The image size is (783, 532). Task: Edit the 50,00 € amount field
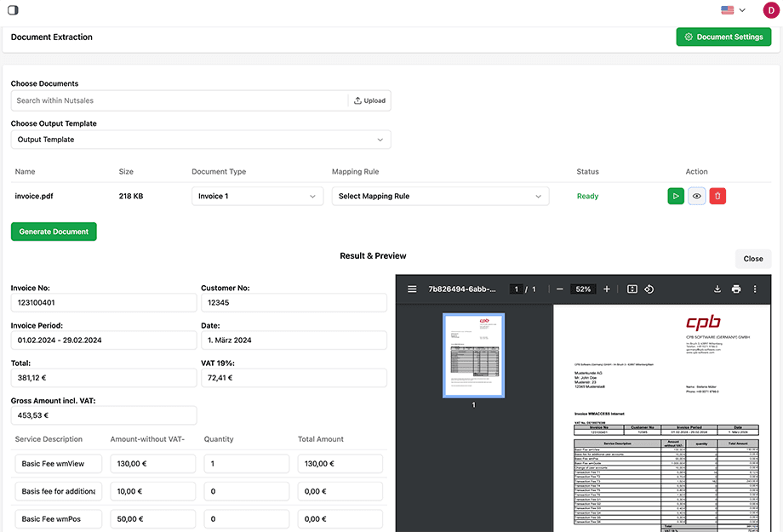[x=153, y=519]
